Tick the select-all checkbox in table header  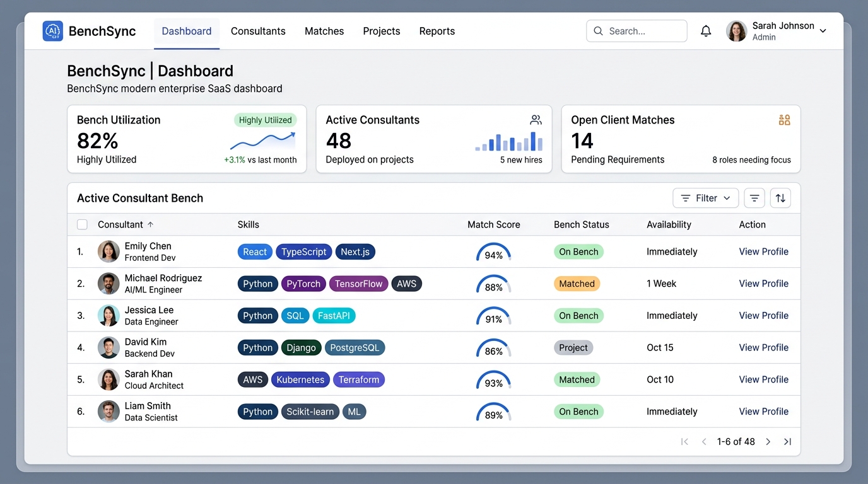pos(82,224)
